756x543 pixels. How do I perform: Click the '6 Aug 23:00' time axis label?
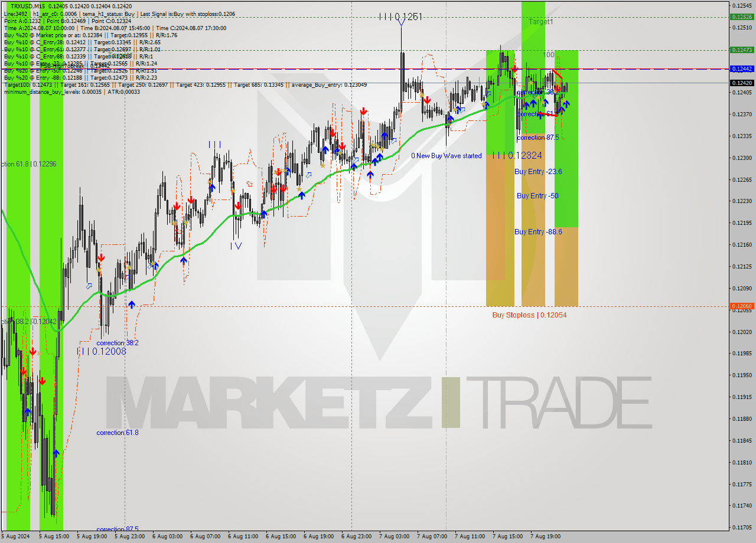pyautogui.click(x=357, y=537)
